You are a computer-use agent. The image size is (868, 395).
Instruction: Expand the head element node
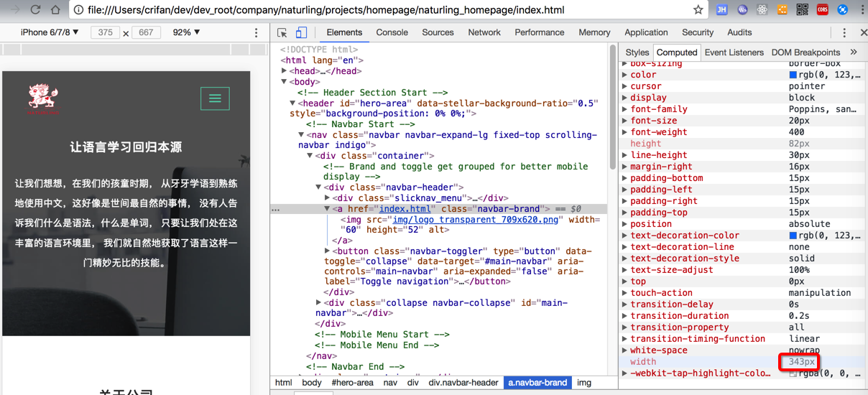(x=285, y=71)
